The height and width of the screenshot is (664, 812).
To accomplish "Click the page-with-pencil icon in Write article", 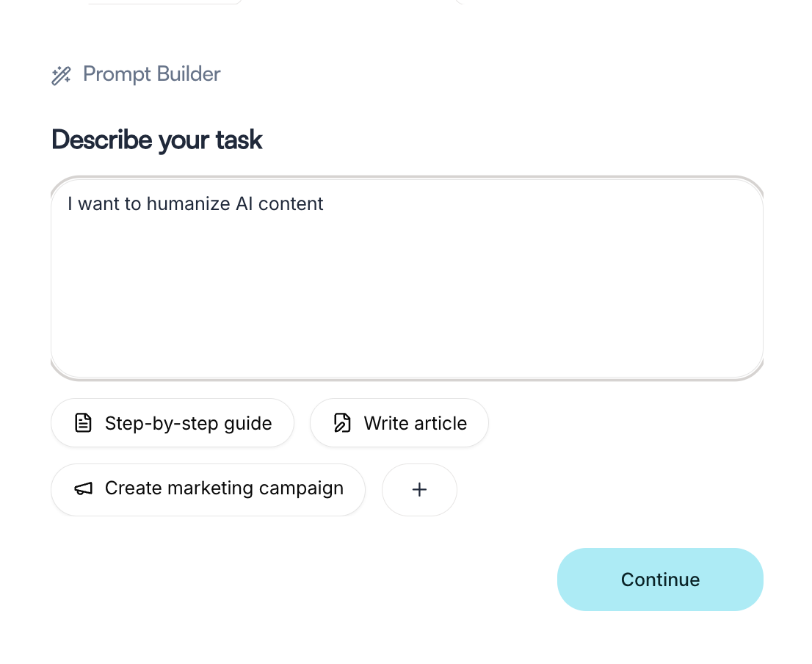I will point(342,423).
